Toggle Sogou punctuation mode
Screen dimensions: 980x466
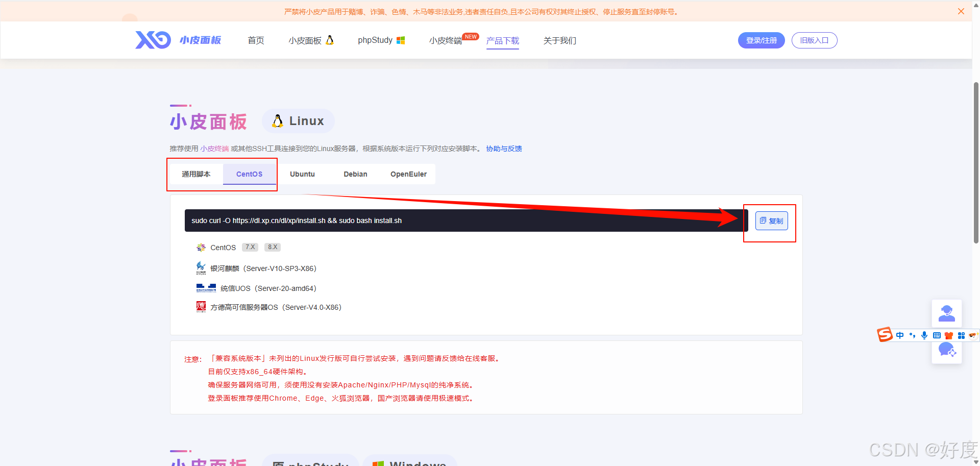tap(912, 335)
